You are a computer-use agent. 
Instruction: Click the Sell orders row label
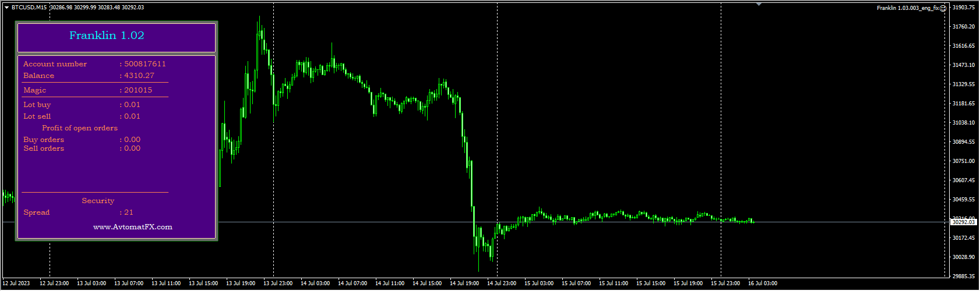(44, 148)
